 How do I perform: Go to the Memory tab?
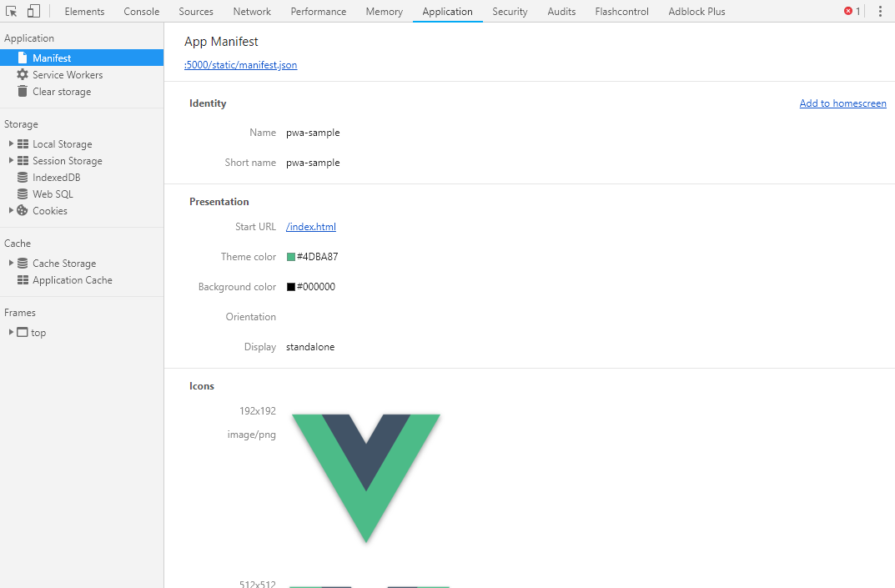click(x=385, y=12)
